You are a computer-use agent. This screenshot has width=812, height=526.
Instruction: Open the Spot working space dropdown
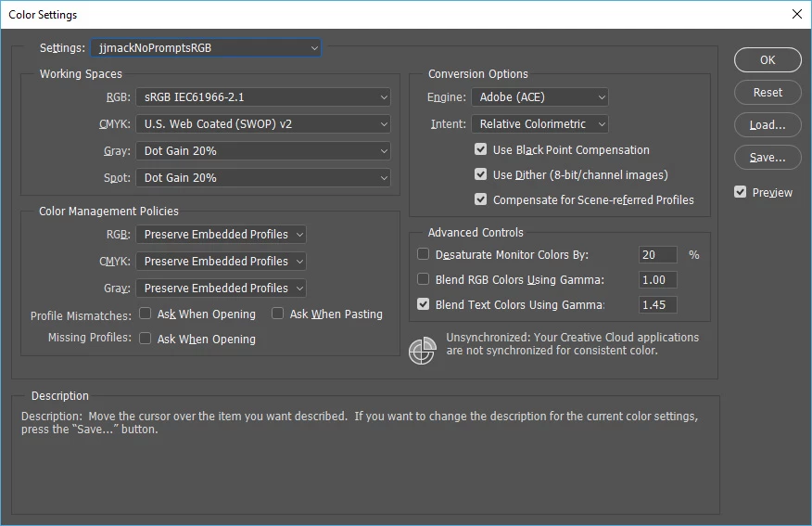pyautogui.click(x=263, y=178)
